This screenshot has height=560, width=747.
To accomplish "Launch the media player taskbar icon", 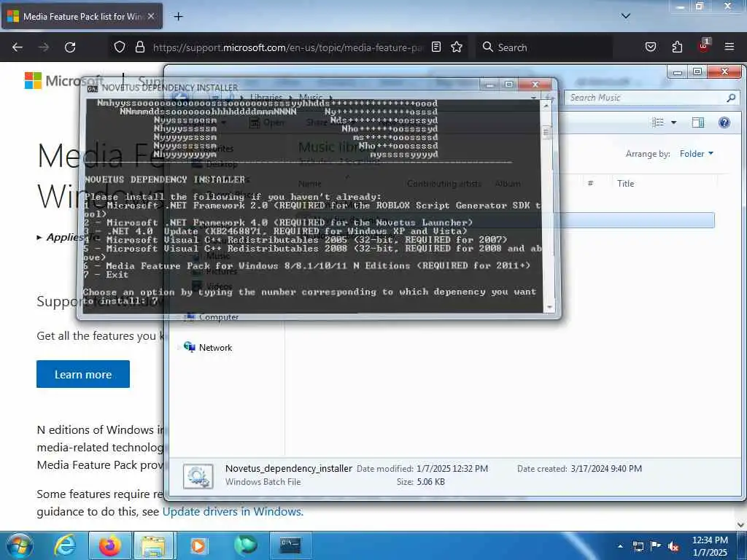I will [198, 545].
